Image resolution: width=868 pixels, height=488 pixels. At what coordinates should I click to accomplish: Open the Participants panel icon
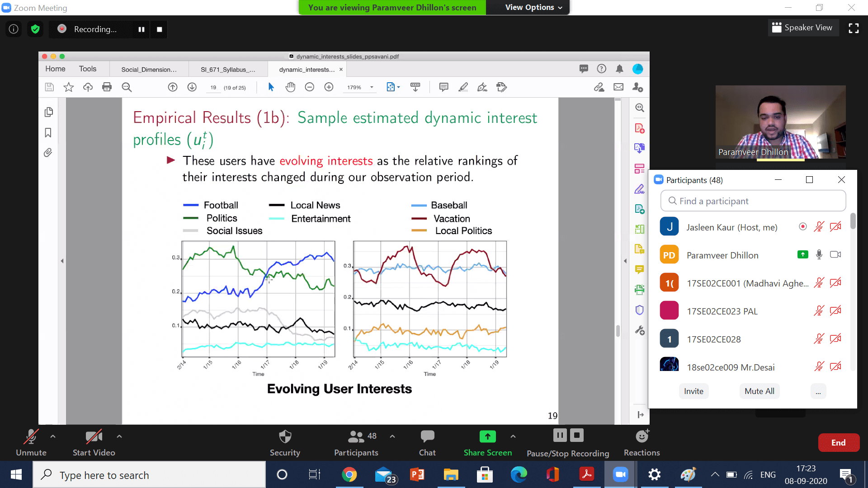pos(356,436)
